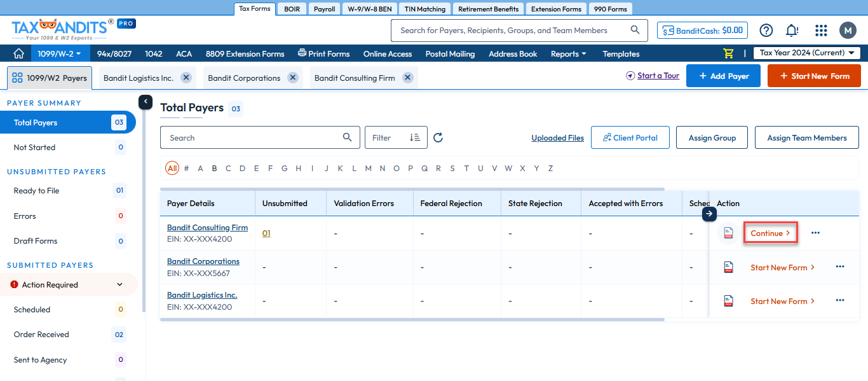Viewport: 868px width, 381px height.
Task: Expand the Action Required section
Action: 69,284
